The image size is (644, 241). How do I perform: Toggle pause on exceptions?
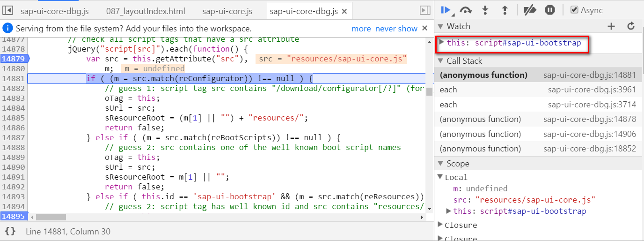click(550, 10)
